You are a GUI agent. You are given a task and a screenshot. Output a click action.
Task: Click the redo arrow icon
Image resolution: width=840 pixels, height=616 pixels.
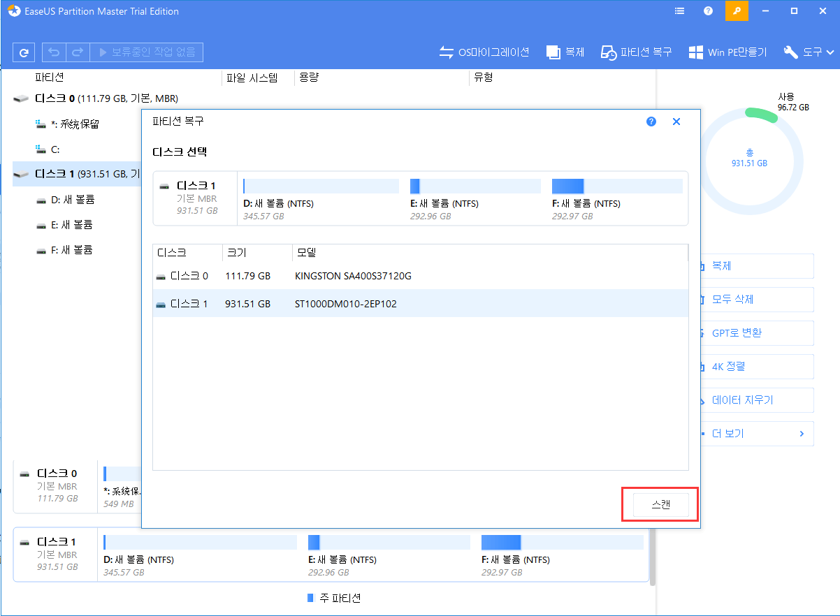[x=78, y=52]
